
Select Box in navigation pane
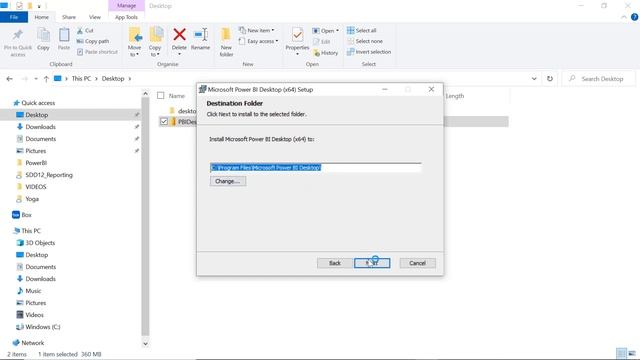pos(27,215)
